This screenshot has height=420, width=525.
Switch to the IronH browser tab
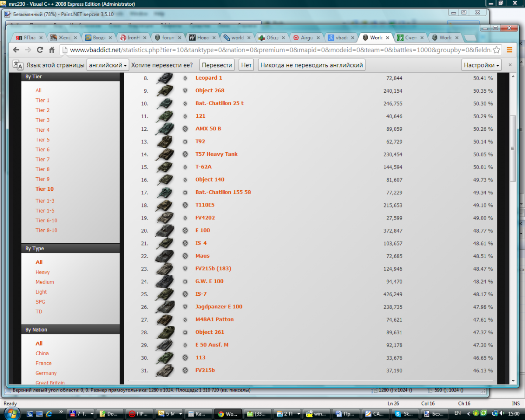tap(131, 38)
